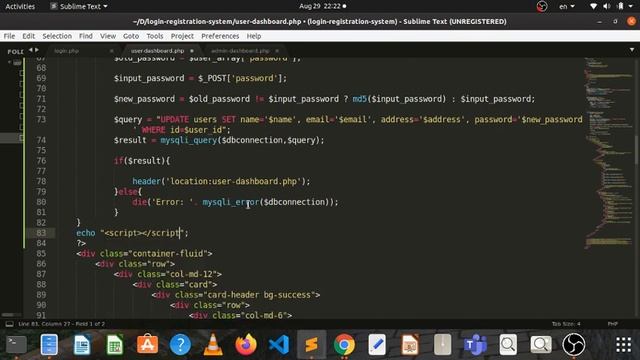The image size is (640, 360).
Task: Open the en keyboard language dropdown
Action: pyautogui.click(x=567, y=6)
